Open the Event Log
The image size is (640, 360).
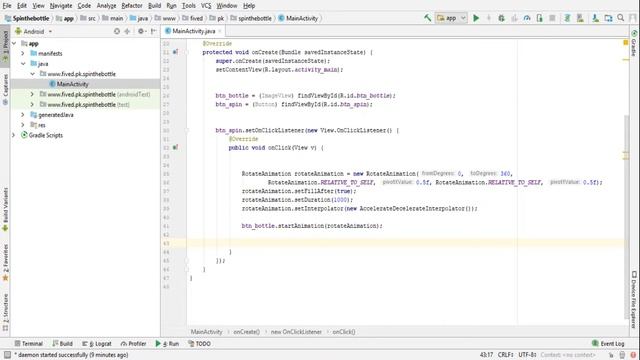(609, 344)
